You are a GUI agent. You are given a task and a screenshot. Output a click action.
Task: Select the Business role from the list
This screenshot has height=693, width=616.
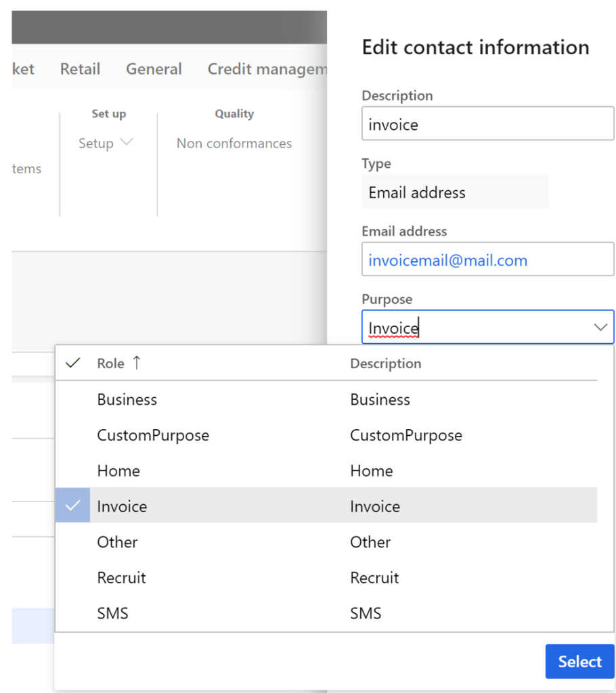[127, 399]
